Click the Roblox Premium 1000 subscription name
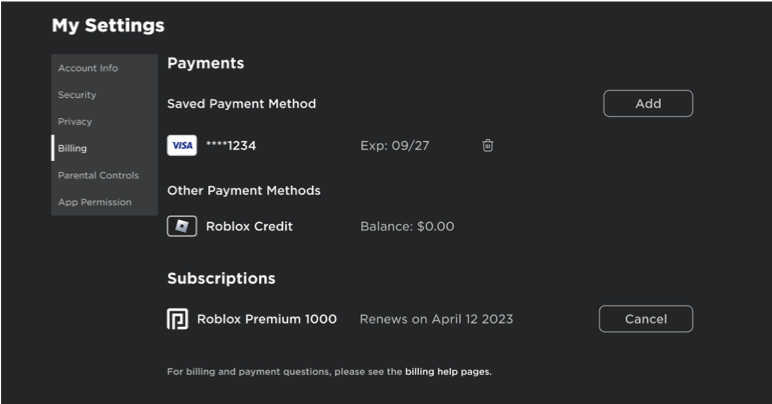This screenshot has width=772, height=404. tap(267, 319)
